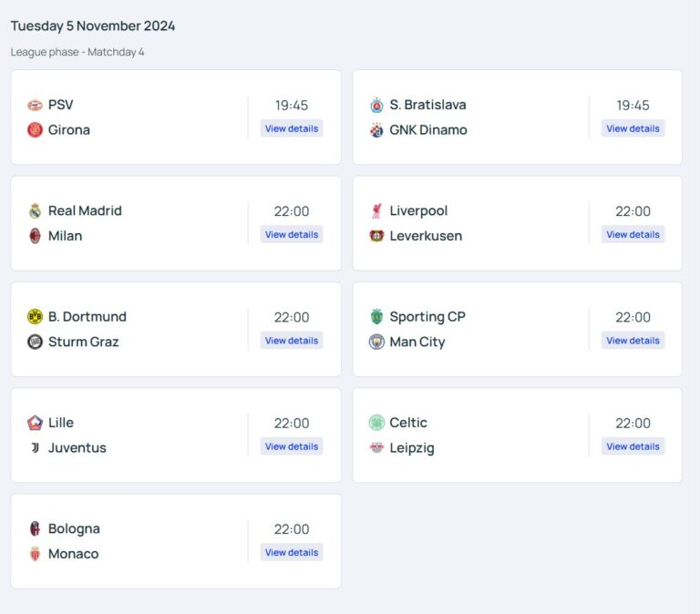Viewport: 700px width, 614px height.
Task: View details for Real Madrid vs Milan
Action: [292, 234]
